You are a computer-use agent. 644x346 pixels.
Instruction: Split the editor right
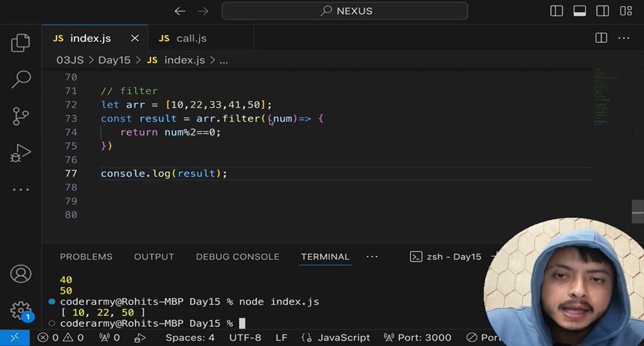pyautogui.click(x=601, y=38)
